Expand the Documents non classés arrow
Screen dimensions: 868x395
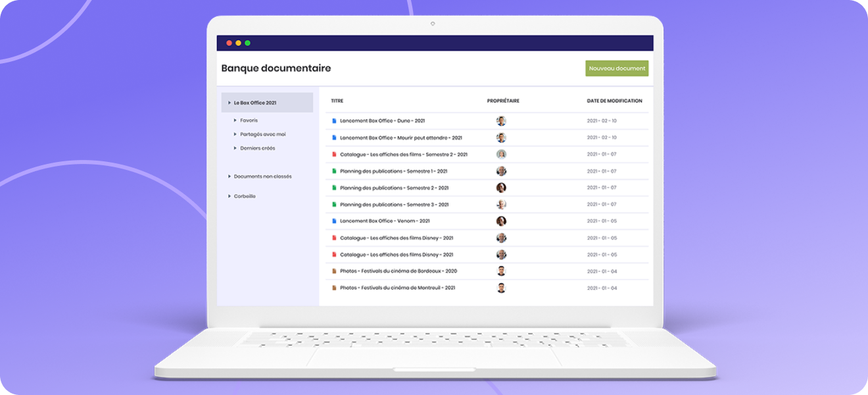coord(229,176)
